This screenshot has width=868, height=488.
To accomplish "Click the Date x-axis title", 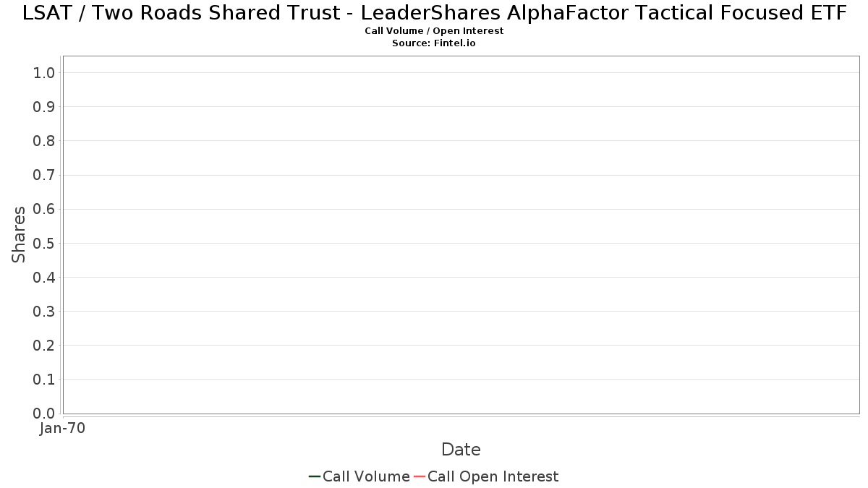I will tap(461, 450).
